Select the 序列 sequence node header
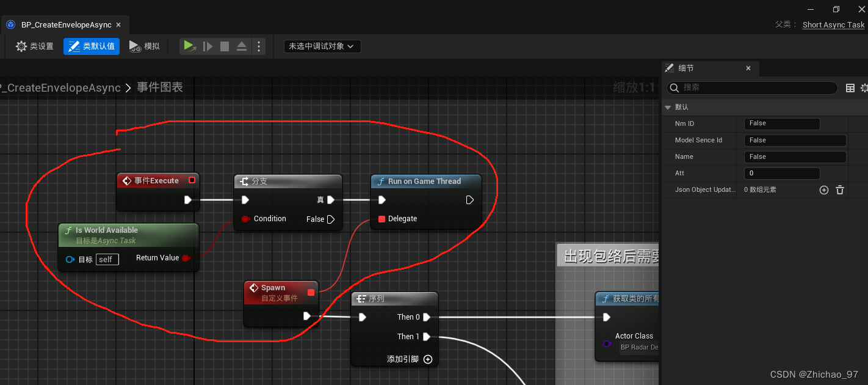868x385 pixels. (395, 299)
